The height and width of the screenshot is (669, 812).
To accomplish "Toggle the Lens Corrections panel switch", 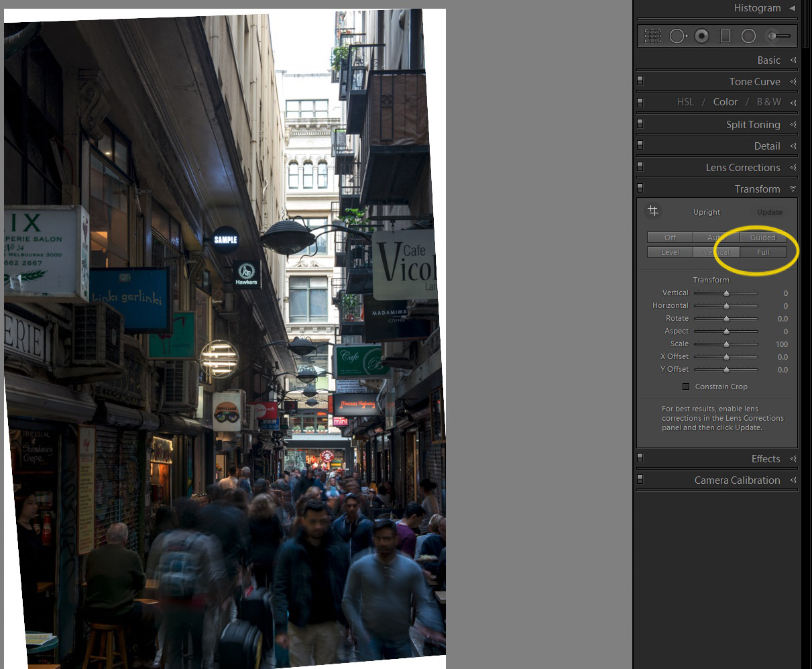I will coord(640,167).
